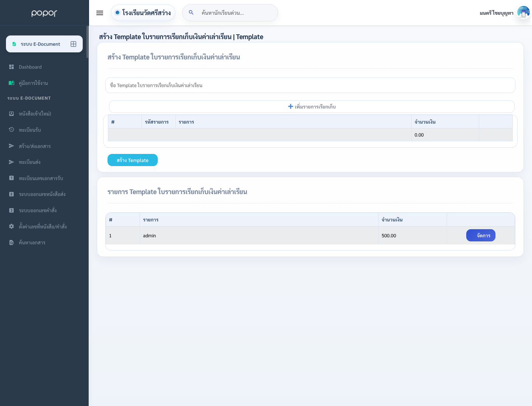
Task: Click the ระบบออกเลขคำสั่ง number 3 icon
Action: click(x=11, y=210)
